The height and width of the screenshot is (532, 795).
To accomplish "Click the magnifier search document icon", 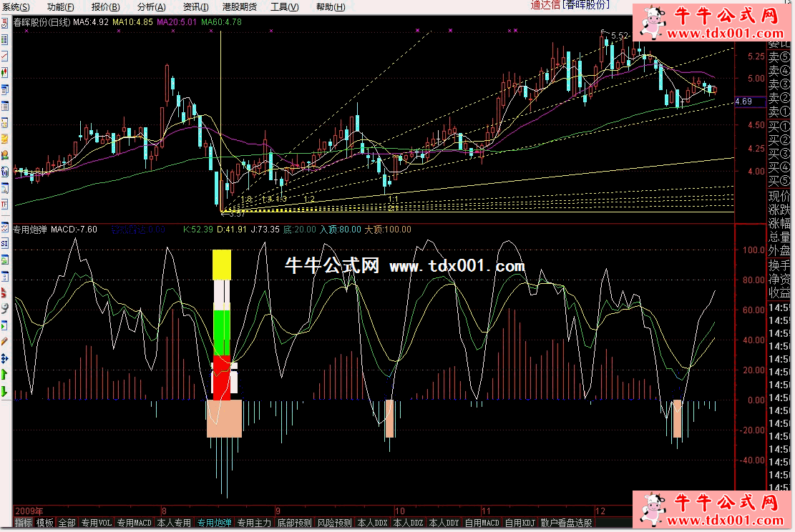I will [x=4, y=189].
